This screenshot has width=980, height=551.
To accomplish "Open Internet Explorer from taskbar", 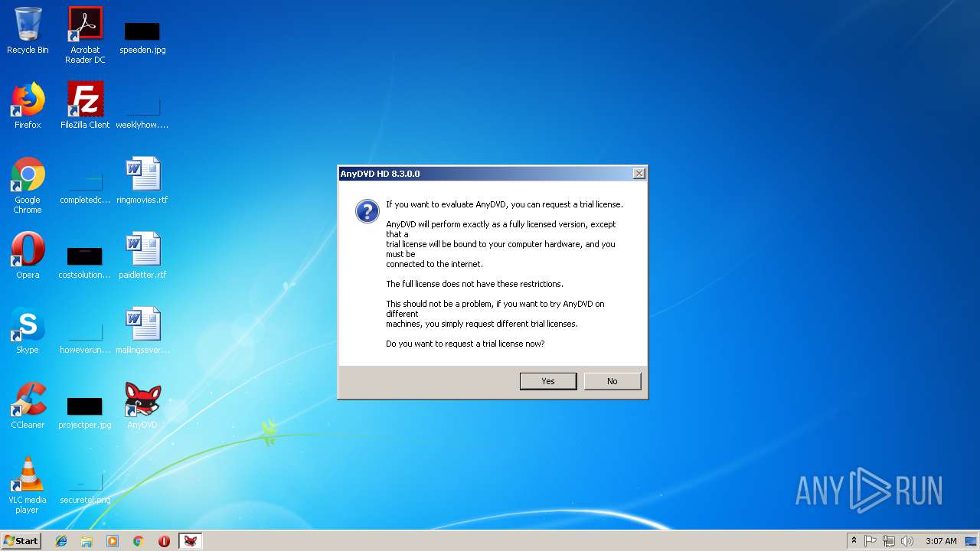I will click(x=61, y=541).
